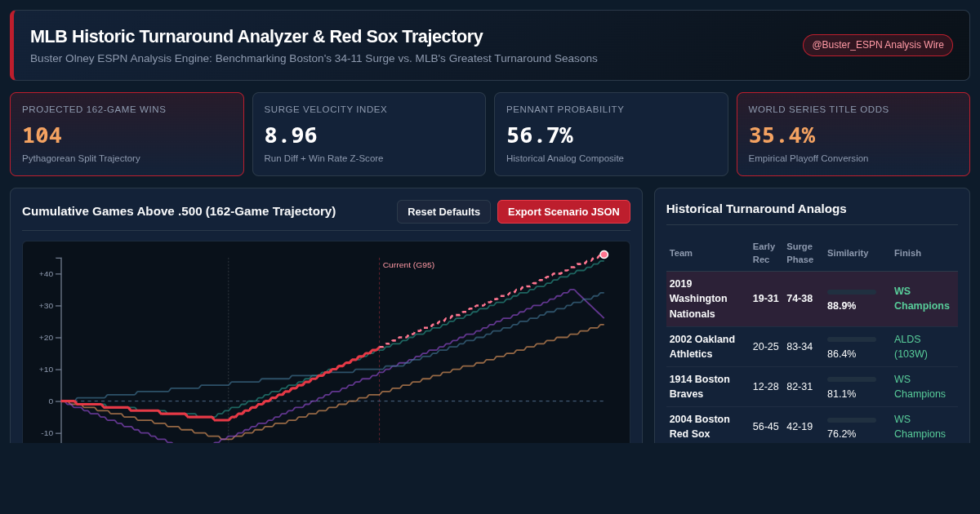This screenshot has height=514, width=980.
Task: Click the 74-38 surge phase cell
Action: coord(800,299)
